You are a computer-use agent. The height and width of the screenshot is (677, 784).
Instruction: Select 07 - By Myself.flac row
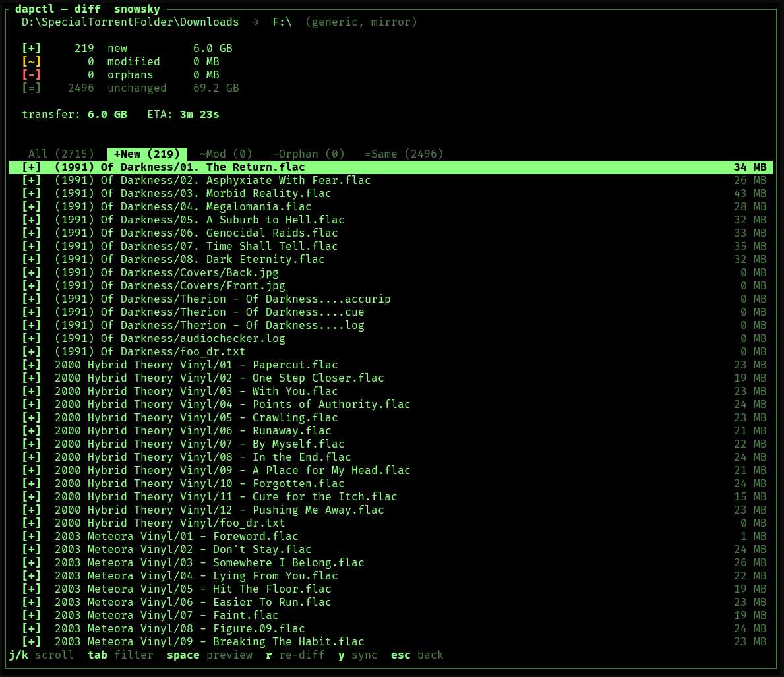391,444
